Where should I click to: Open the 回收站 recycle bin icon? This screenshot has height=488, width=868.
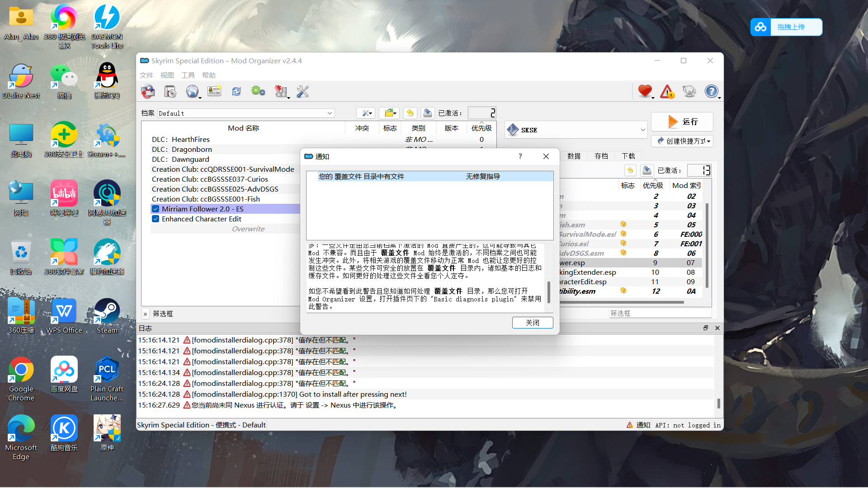(21, 257)
